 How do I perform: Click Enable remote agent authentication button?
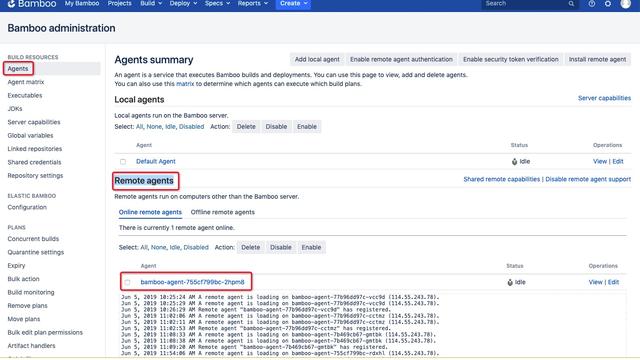click(401, 60)
